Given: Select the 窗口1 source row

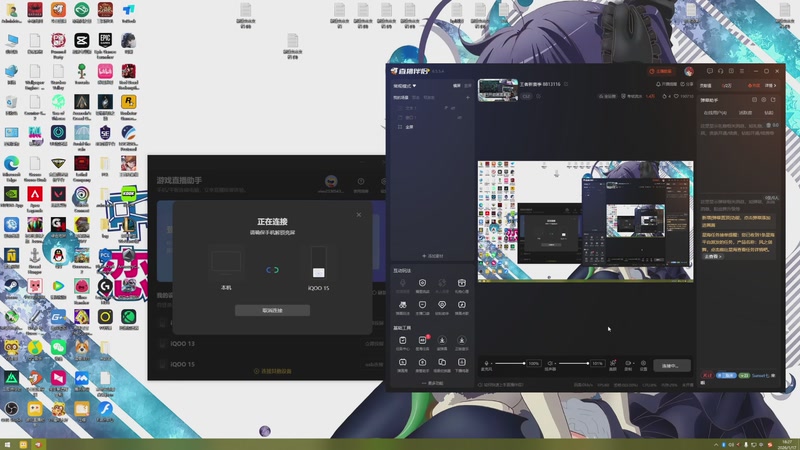Looking at the screenshot, I should point(430,117).
